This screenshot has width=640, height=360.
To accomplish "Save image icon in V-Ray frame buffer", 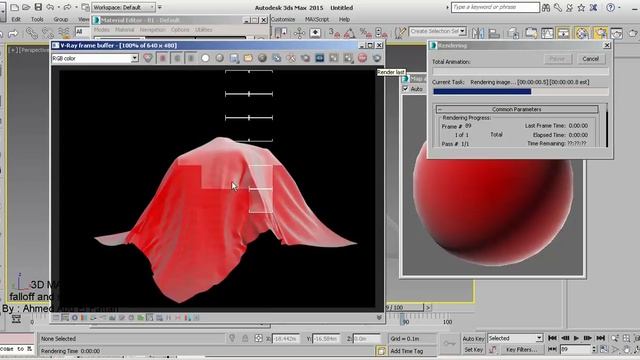I will 234,58.
